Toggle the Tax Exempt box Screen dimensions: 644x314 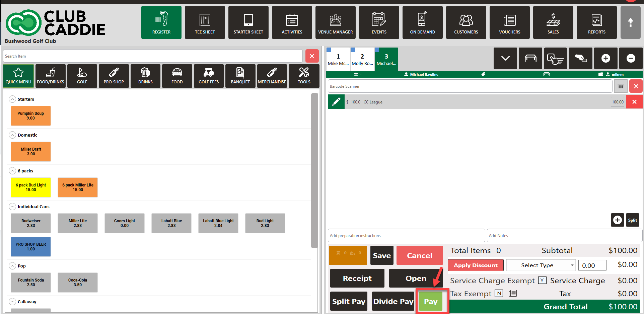(499, 294)
